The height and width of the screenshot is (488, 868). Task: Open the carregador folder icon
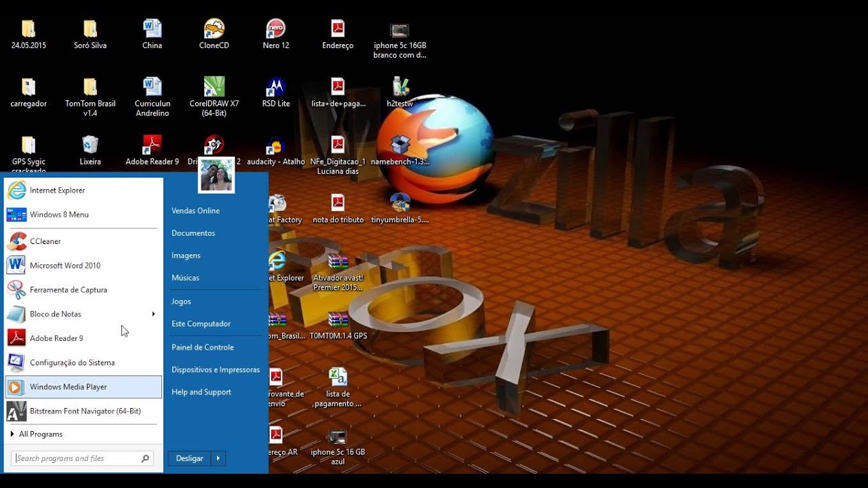tap(28, 87)
